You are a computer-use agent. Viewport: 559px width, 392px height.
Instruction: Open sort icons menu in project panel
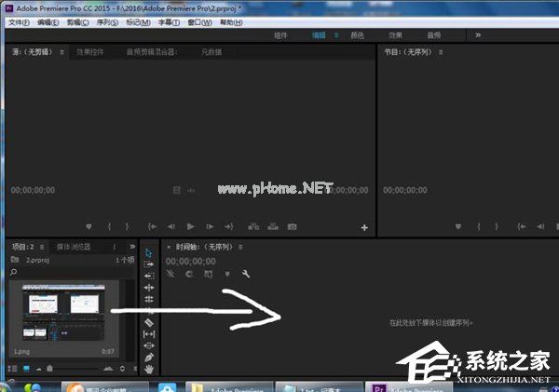point(122,369)
